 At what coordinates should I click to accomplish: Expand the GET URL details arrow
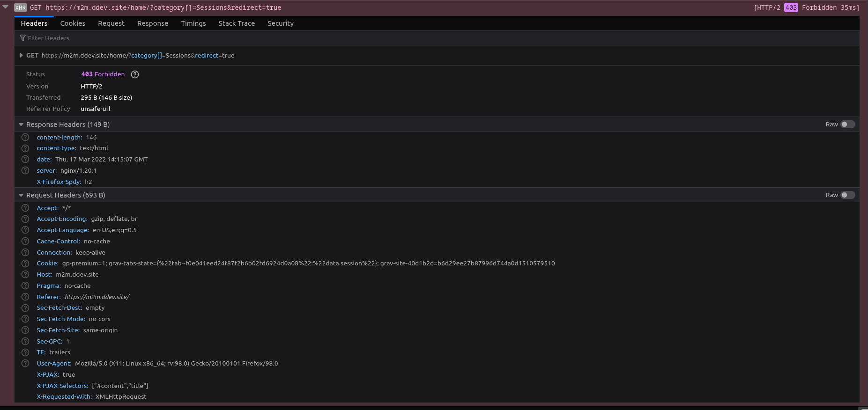click(x=21, y=55)
